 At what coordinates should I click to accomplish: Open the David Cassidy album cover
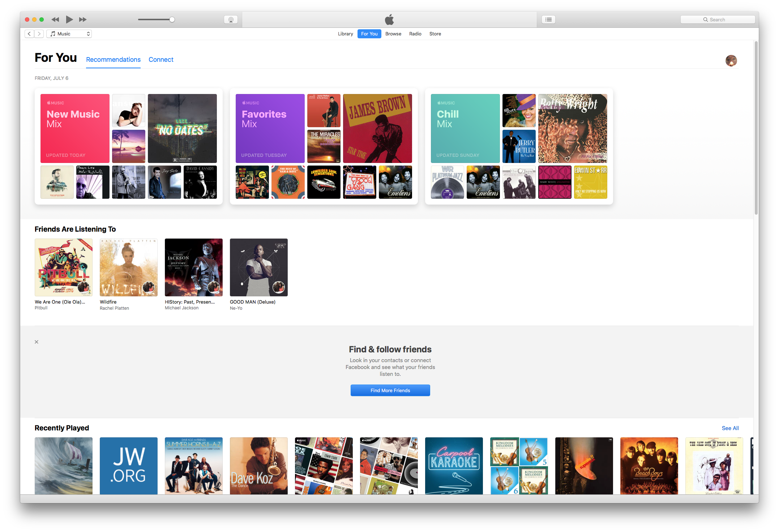(x=200, y=182)
